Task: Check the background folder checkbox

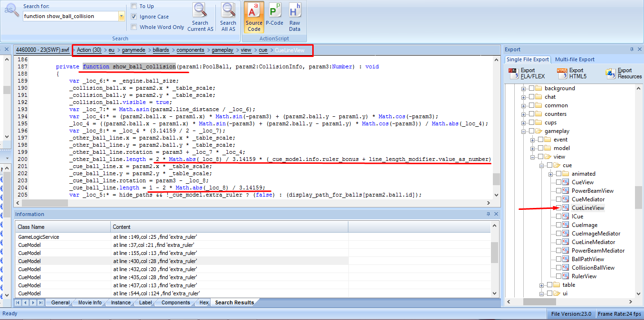Action: click(532, 88)
